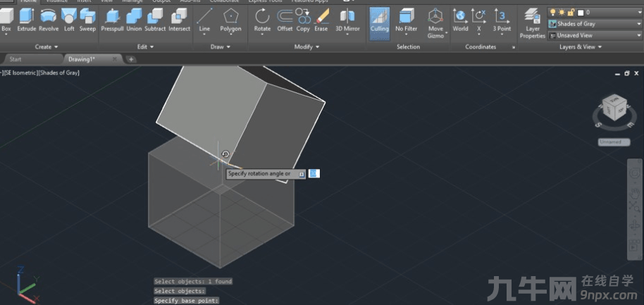Add a new drawing tab
The width and height of the screenshot is (644, 305).
pyautogui.click(x=131, y=59)
